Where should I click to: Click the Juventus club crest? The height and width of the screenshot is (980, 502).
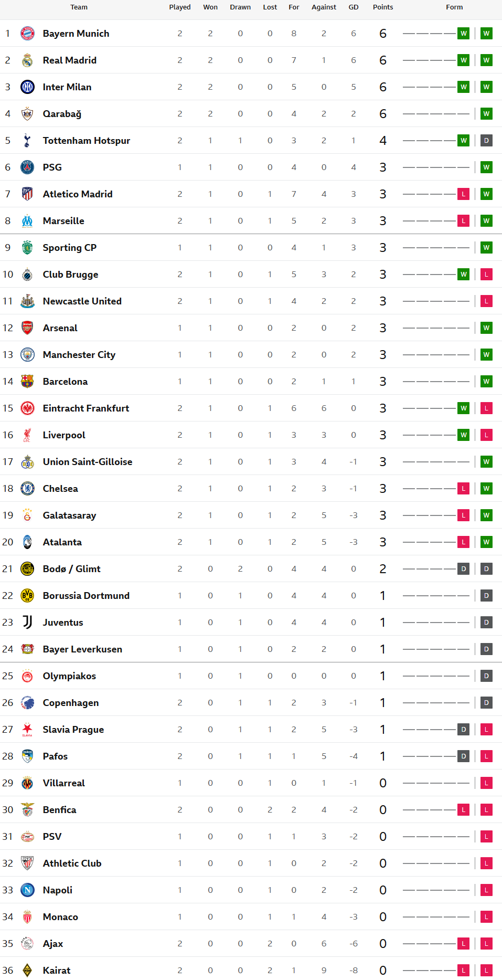click(x=27, y=623)
